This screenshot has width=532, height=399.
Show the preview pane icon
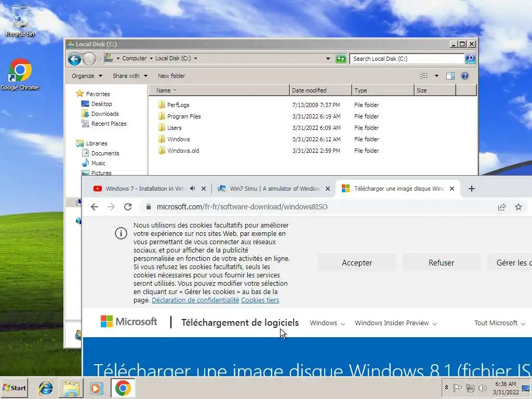450,76
